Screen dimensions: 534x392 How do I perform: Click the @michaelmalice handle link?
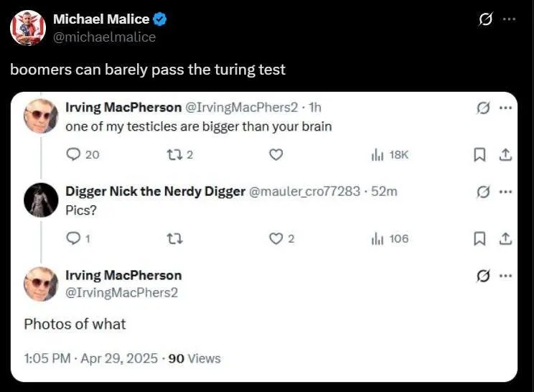104,37
